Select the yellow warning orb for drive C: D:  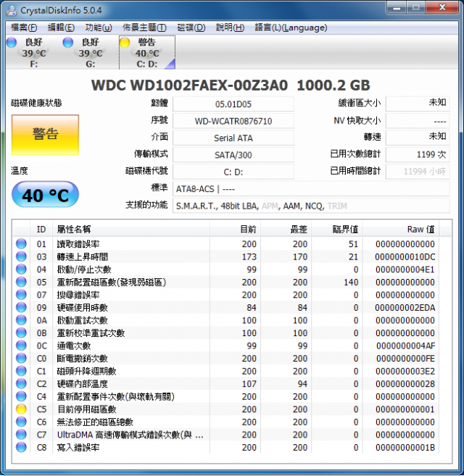pyautogui.click(x=124, y=42)
